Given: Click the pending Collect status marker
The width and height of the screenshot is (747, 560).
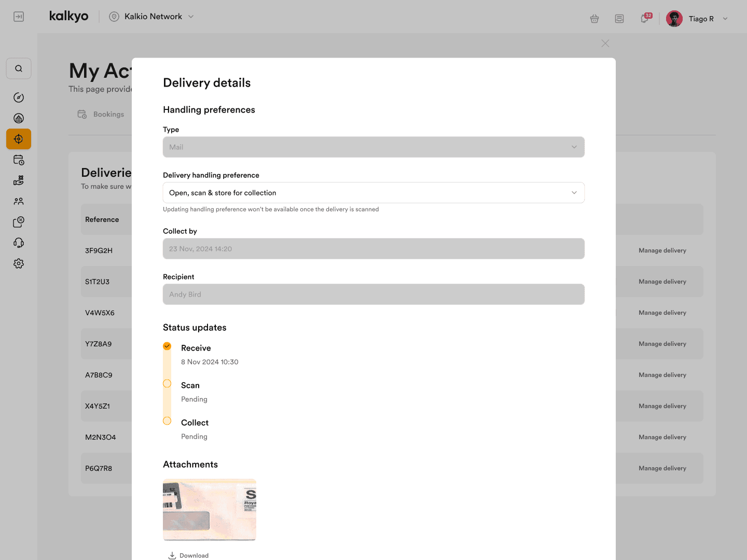Looking at the screenshot, I should click(x=167, y=421).
